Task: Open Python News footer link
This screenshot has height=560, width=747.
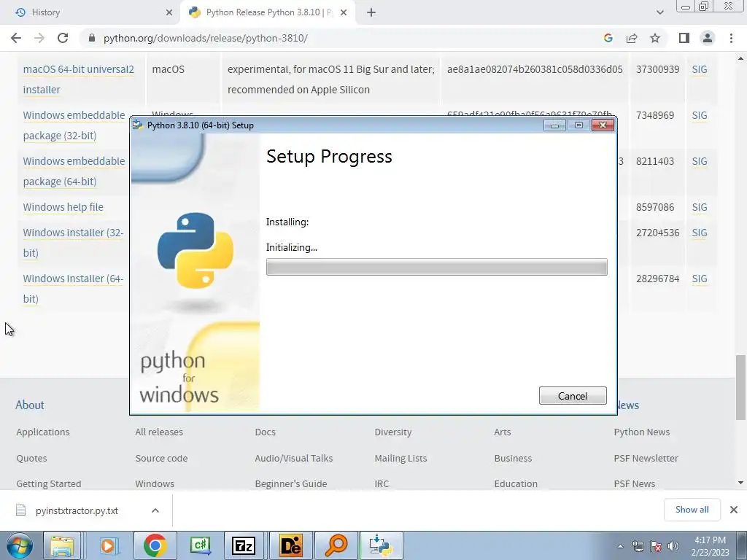Action: pos(642,432)
